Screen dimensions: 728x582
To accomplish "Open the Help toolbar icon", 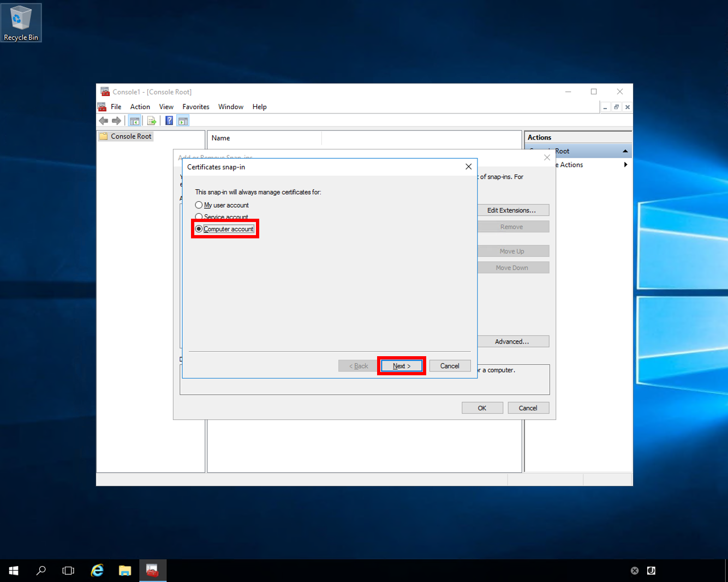I will click(169, 121).
